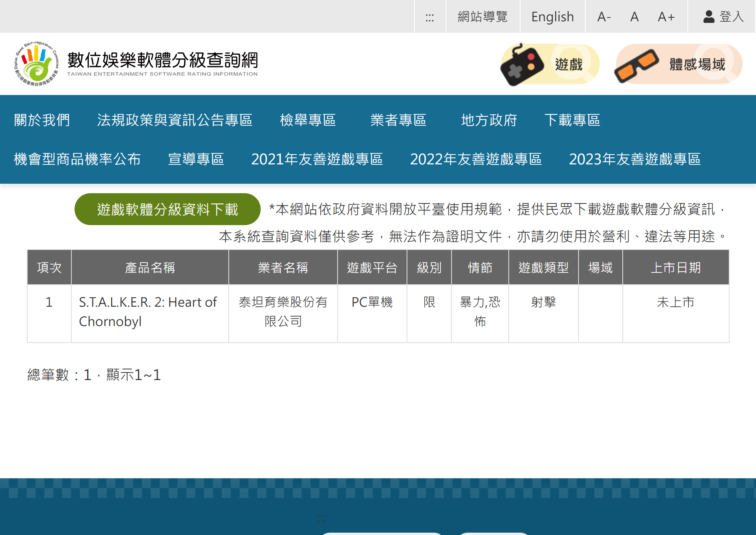The height and width of the screenshot is (535, 756).
Task: Decrease font size with A-
Action: coord(604,17)
